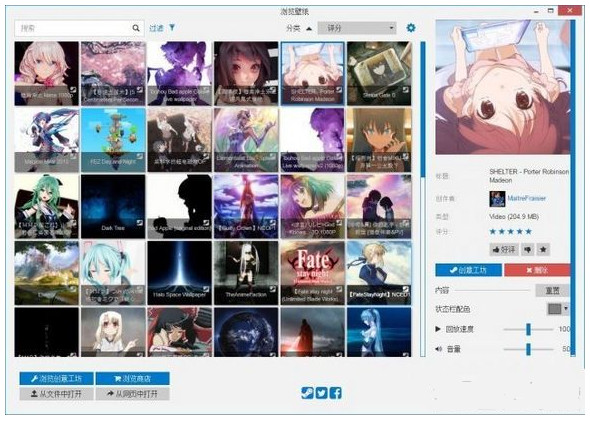The image size is (590, 422).
Task: Click the red delete button
Action: point(537,270)
